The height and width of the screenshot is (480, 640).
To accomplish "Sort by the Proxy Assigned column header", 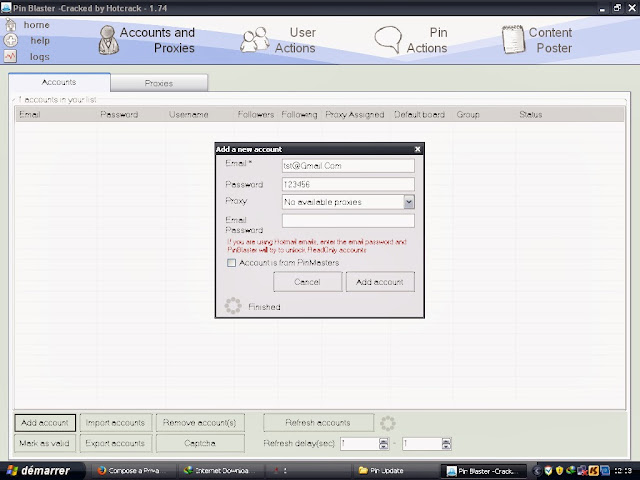I will pyautogui.click(x=355, y=115).
